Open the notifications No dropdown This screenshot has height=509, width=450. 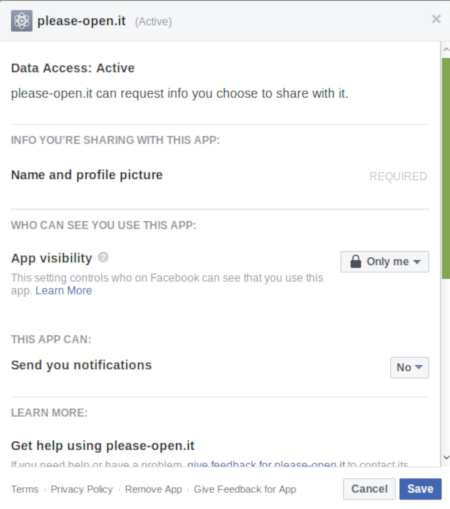(x=409, y=367)
